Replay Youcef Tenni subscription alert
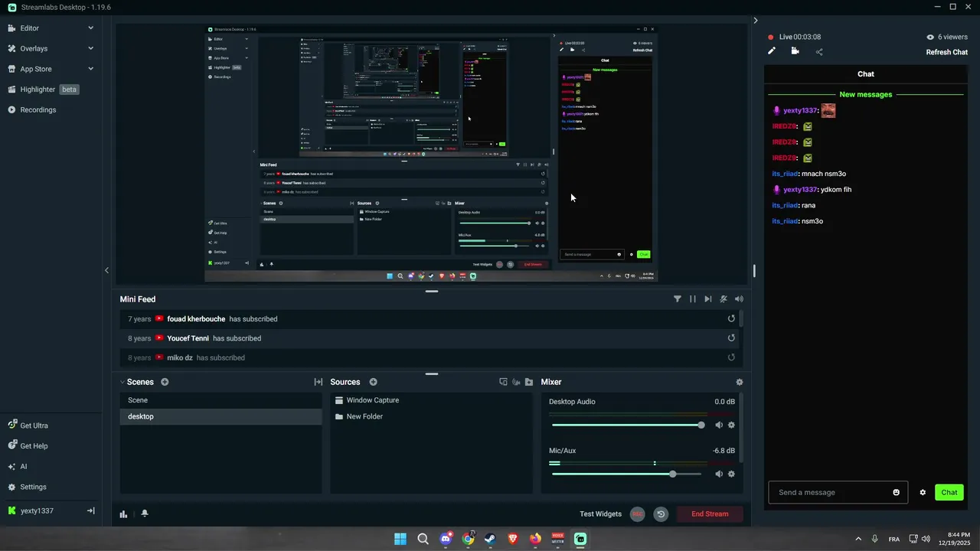 pos(731,338)
